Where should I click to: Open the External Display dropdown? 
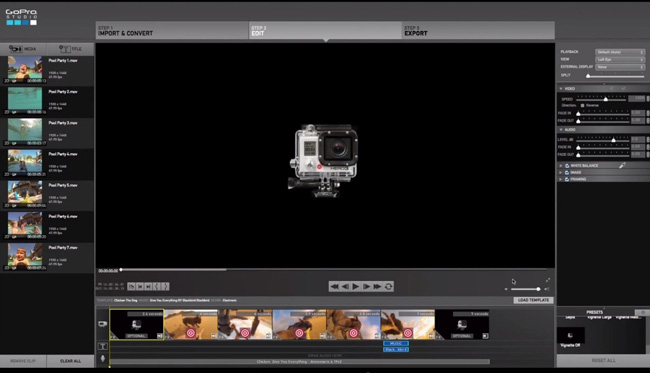620,67
